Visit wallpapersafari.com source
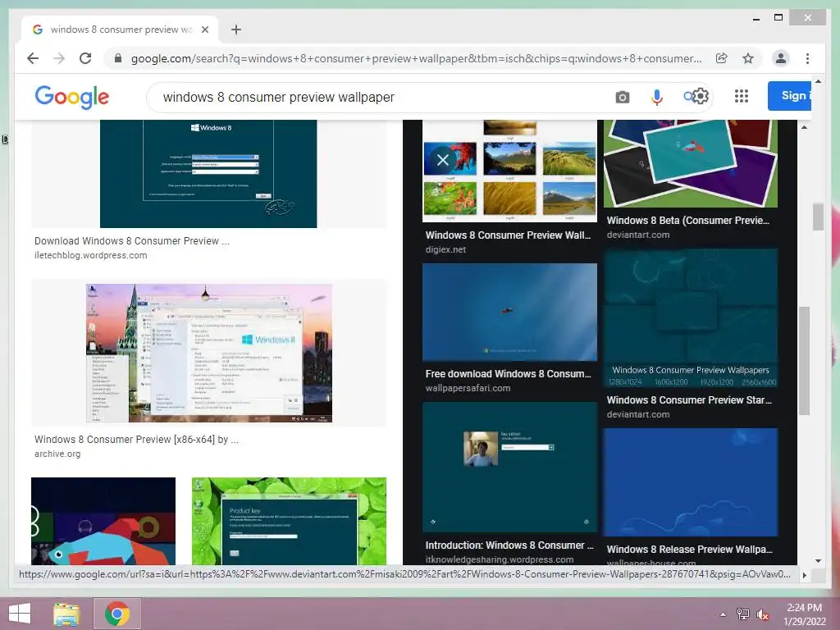This screenshot has width=840, height=630. (468, 388)
